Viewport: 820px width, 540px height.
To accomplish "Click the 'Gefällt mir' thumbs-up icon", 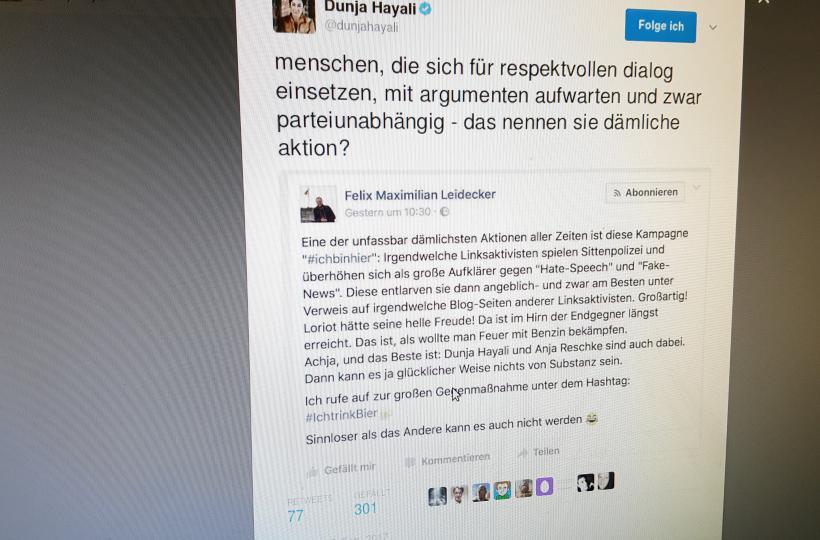I will (312, 472).
